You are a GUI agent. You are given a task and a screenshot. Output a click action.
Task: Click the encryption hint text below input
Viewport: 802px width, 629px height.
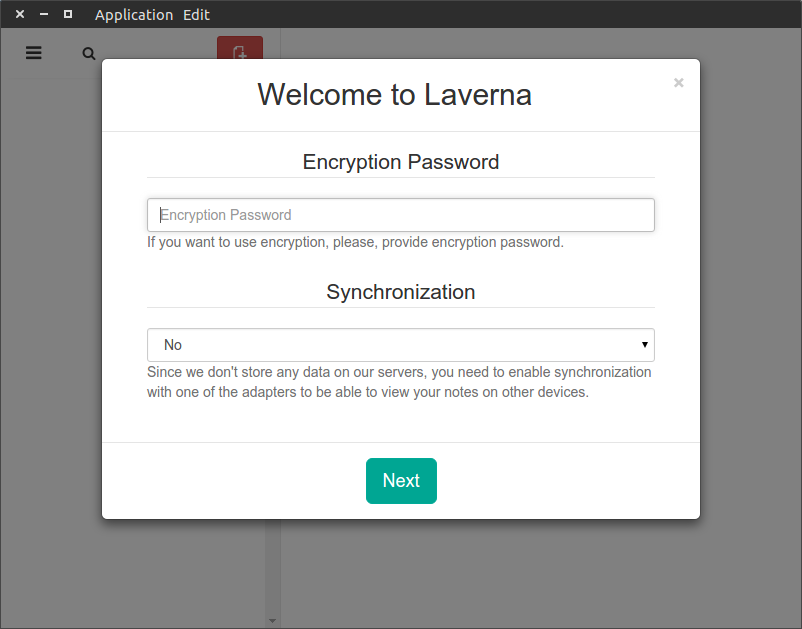(x=355, y=242)
